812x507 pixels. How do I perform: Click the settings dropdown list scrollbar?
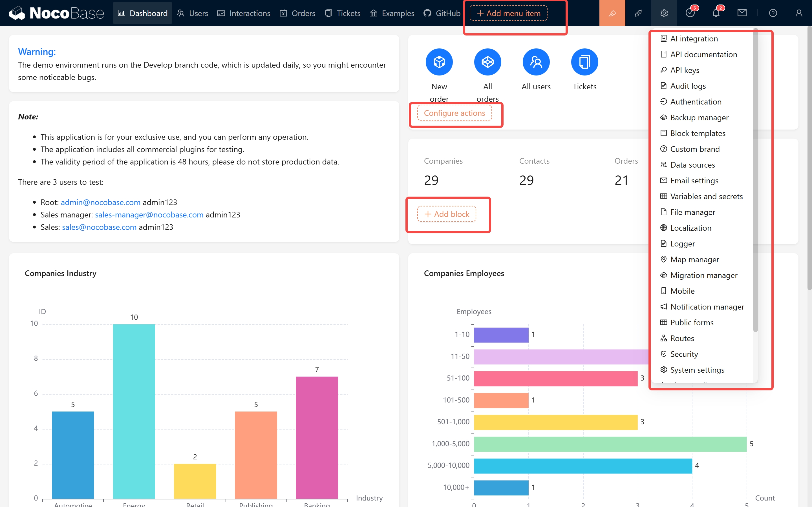[755, 181]
